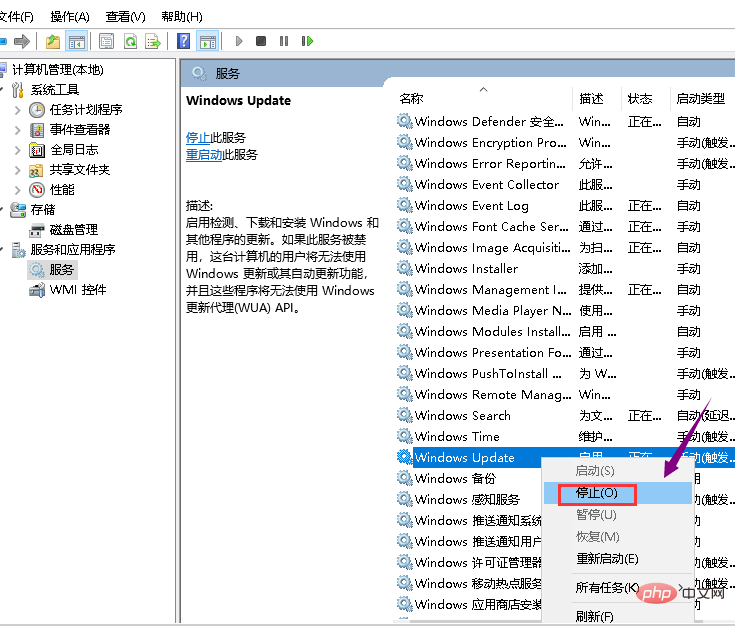Select Windows Encryption Pro... service row
The width and height of the screenshot is (735, 626).
565,142
